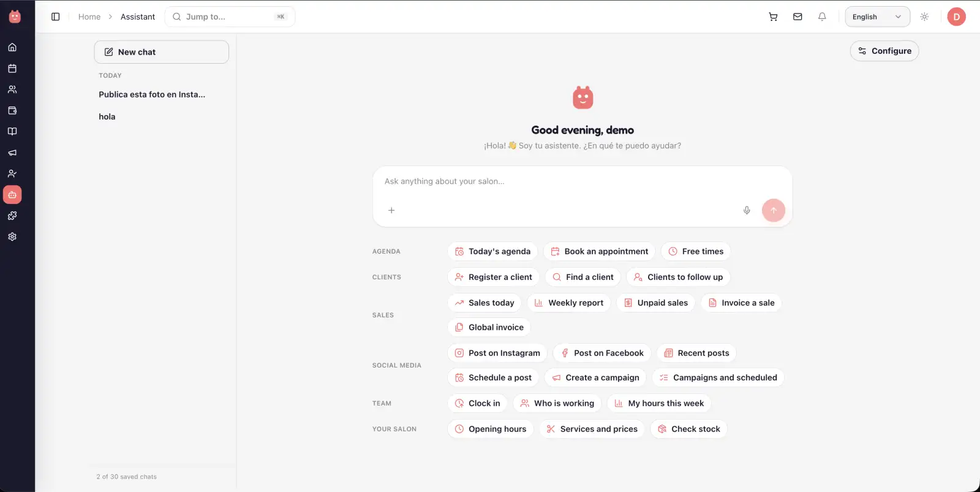Choose the Global invoice chip

(489, 327)
